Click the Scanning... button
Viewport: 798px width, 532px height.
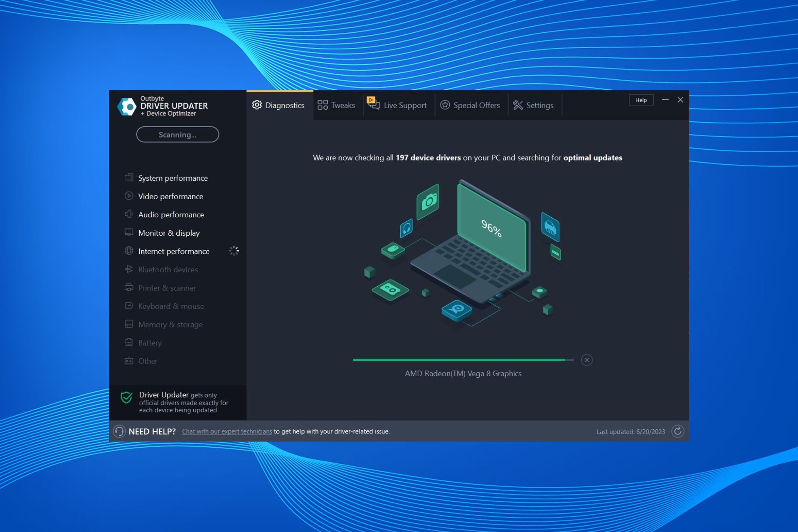point(177,134)
